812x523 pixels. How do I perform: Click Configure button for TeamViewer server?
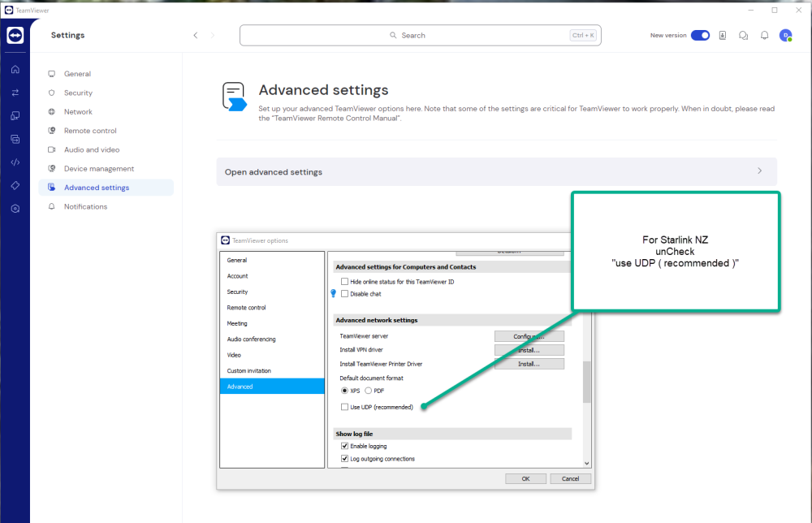coord(529,336)
